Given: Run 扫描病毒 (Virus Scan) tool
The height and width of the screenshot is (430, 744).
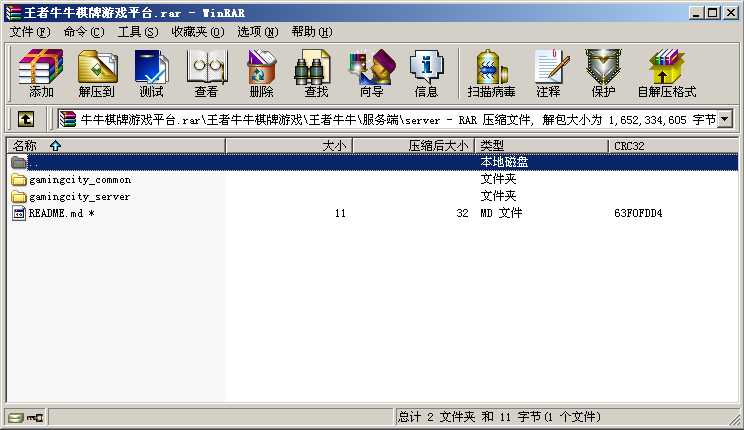Looking at the screenshot, I should click(491, 73).
